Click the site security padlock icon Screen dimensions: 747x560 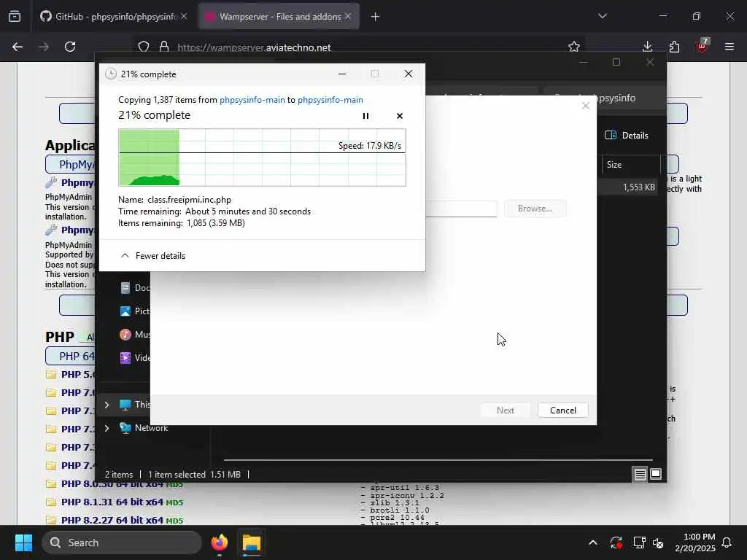point(164,47)
